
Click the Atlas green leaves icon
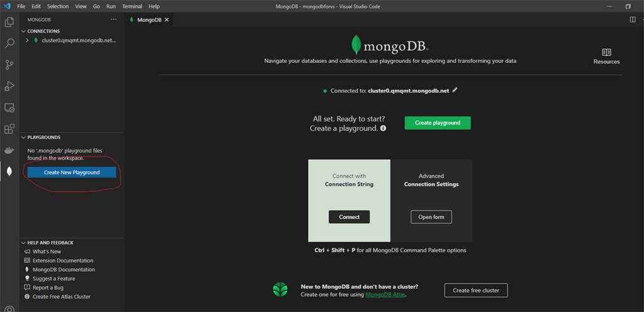280,289
